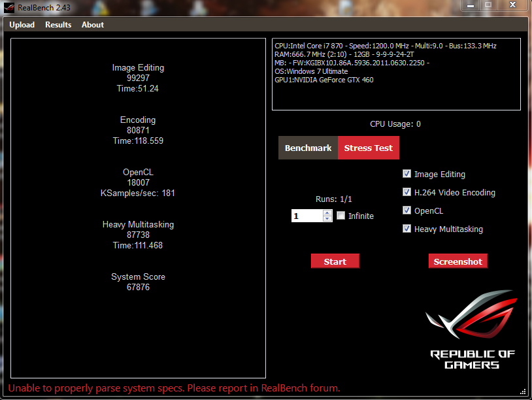Click inside the runs number field
532x400 pixels.
click(307, 216)
